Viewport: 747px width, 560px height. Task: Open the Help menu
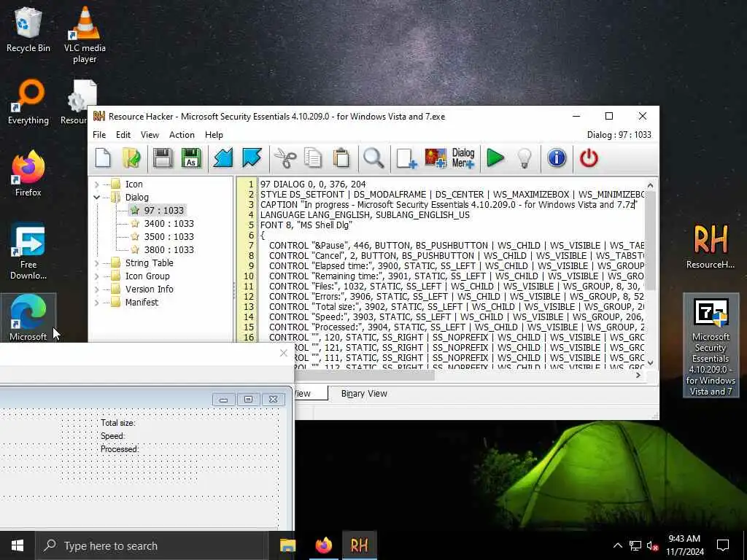click(214, 135)
